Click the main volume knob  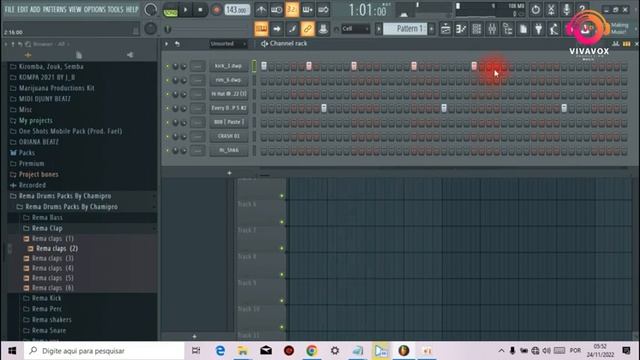tap(150, 9)
